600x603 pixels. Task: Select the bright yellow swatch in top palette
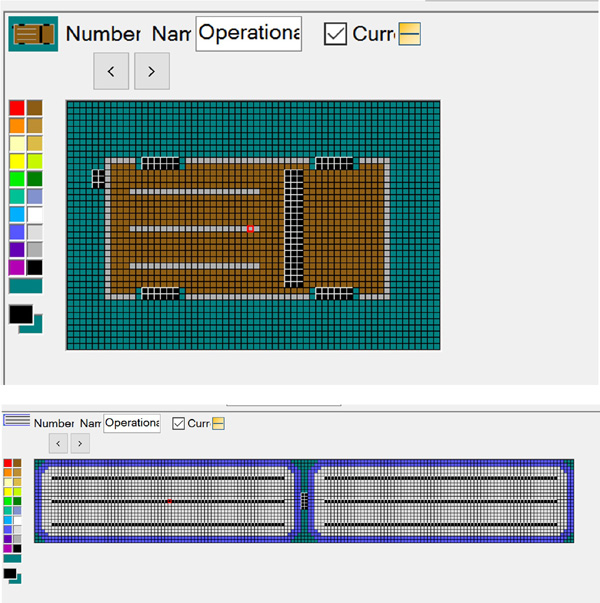click(x=17, y=161)
